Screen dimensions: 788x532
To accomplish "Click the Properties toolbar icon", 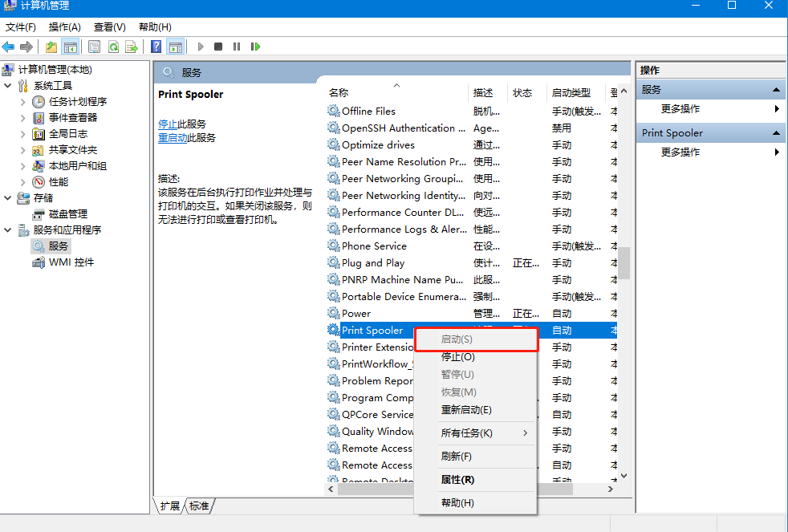I will click(x=95, y=47).
